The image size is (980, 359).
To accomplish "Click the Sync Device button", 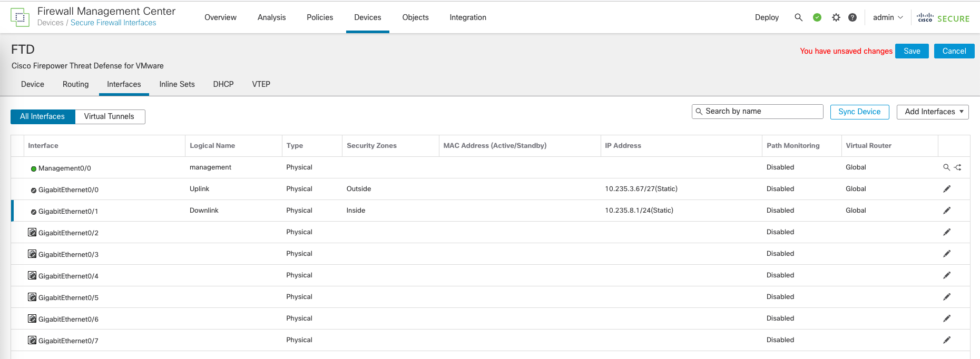I will coord(859,112).
